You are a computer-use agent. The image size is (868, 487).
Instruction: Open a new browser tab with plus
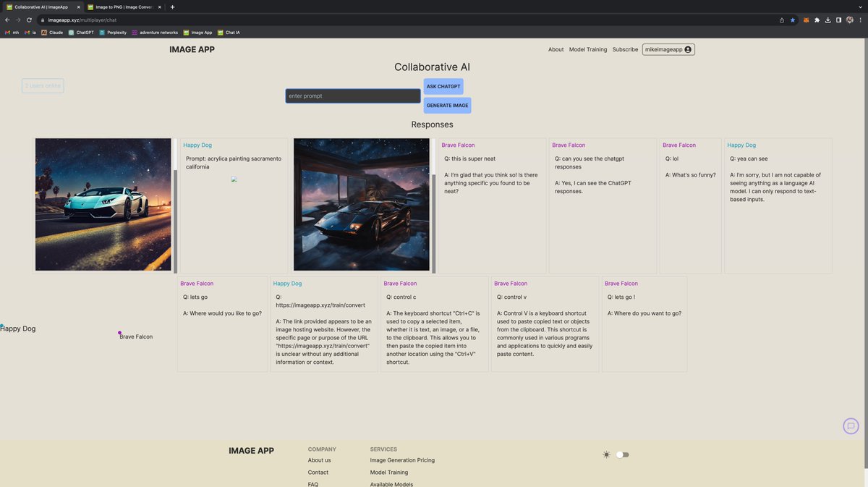tap(172, 7)
